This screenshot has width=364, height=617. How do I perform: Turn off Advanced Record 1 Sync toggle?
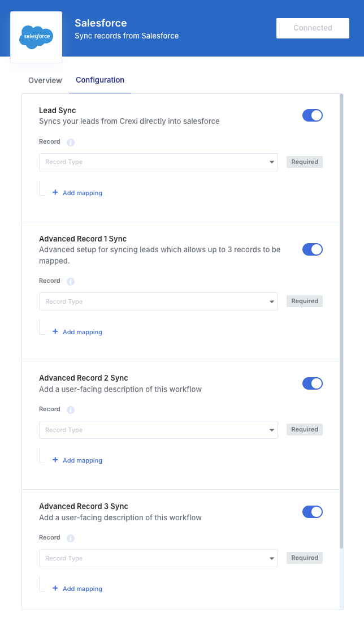pyautogui.click(x=313, y=249)
